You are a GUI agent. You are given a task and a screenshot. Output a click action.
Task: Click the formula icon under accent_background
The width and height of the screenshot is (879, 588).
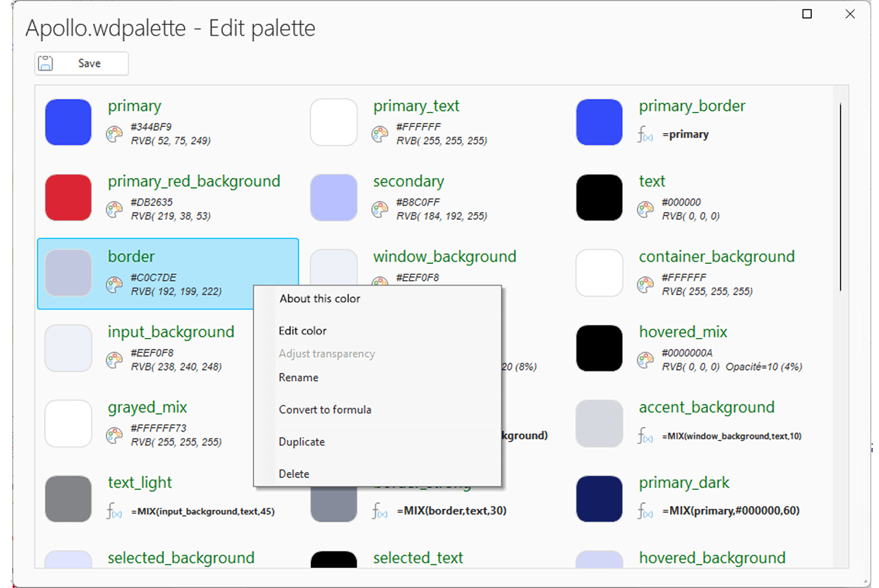tap(645, 436)
